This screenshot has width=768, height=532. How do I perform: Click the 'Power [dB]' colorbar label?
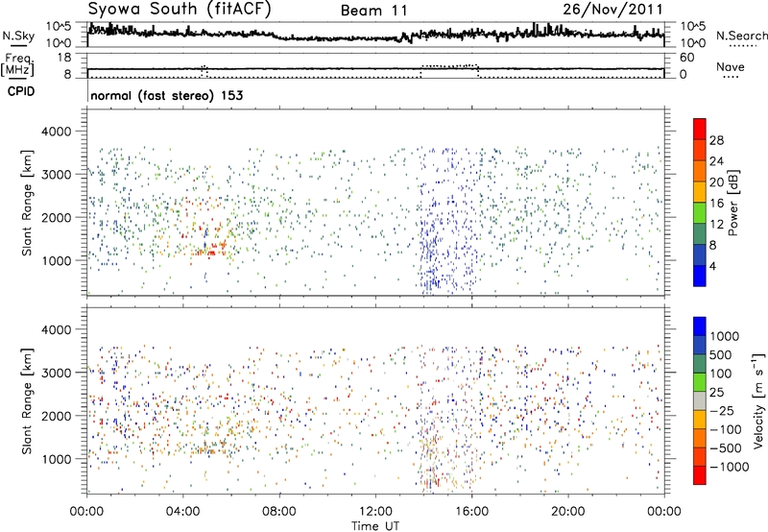coord(732,203)
